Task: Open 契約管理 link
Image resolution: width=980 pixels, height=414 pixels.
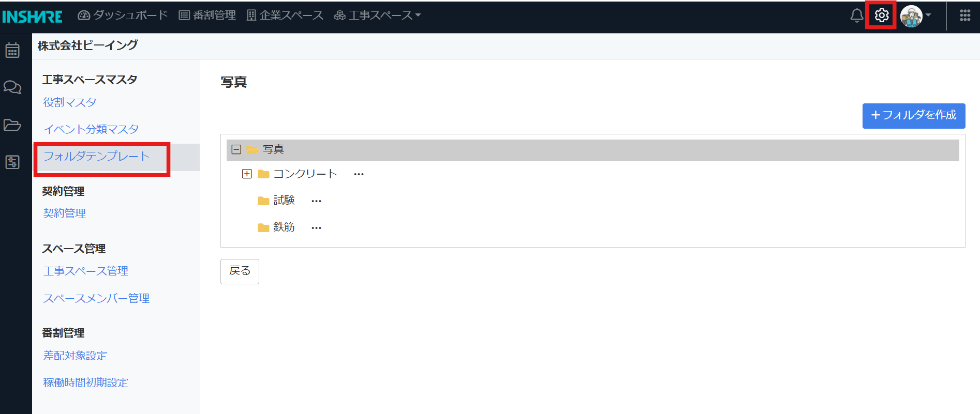Action: tap(65, 213)
